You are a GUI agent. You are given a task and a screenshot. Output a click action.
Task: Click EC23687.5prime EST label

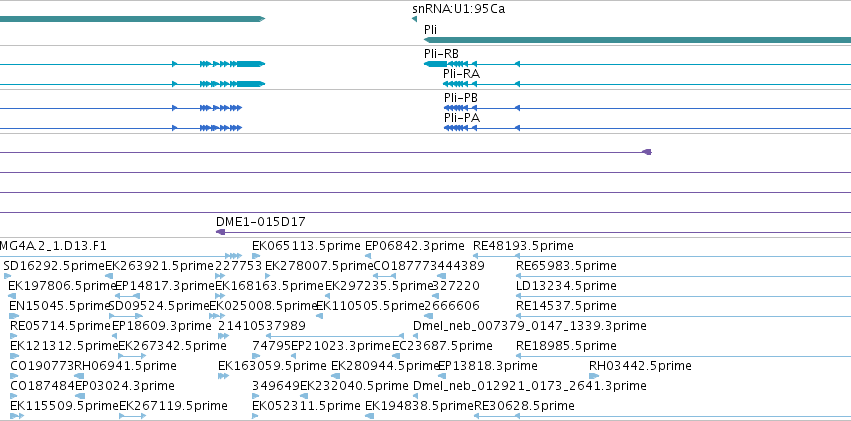442,346
